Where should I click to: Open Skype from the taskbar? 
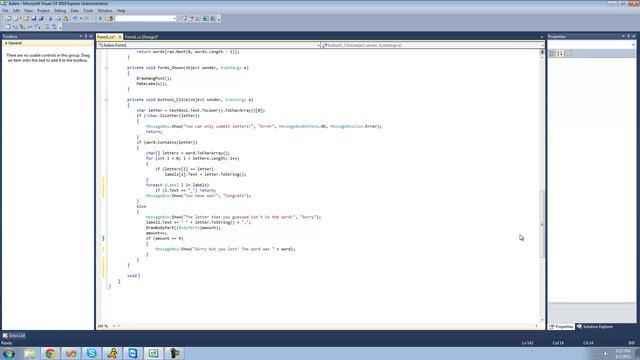(x=91, y=353)
